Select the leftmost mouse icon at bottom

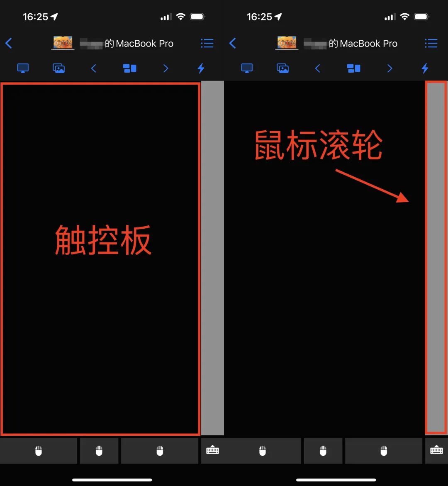[38, 449]
